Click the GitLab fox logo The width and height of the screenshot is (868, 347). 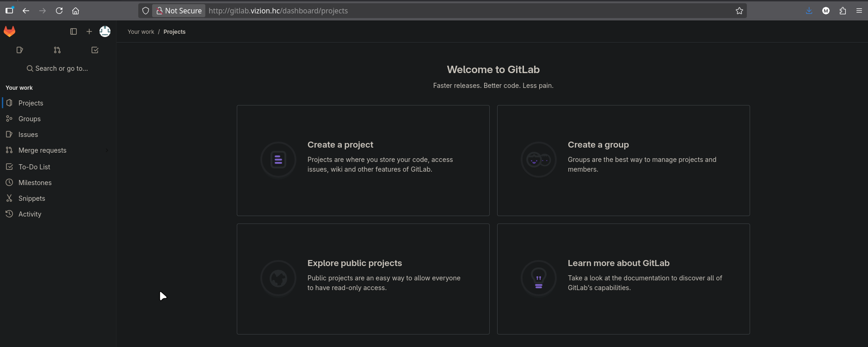pos(10,31)
